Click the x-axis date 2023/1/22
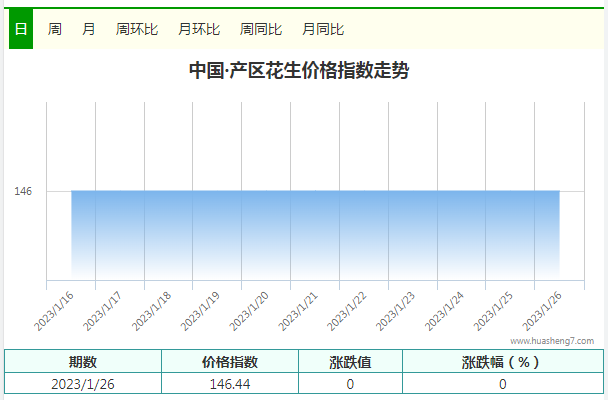The image size is (608, 400). pos(347,312)
